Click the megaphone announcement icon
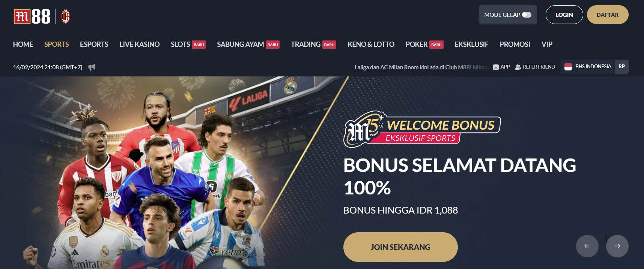Viewport: 644px width, 269px height. point(92,67)
